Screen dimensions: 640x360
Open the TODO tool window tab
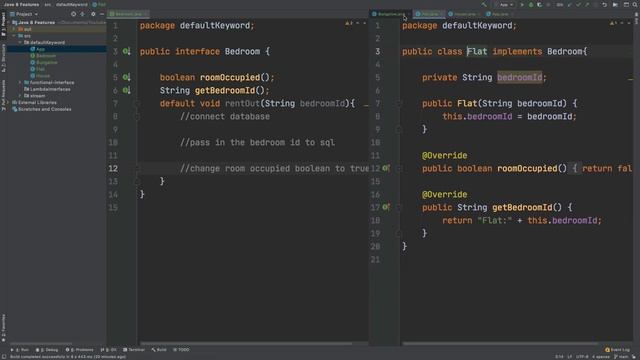181,350
